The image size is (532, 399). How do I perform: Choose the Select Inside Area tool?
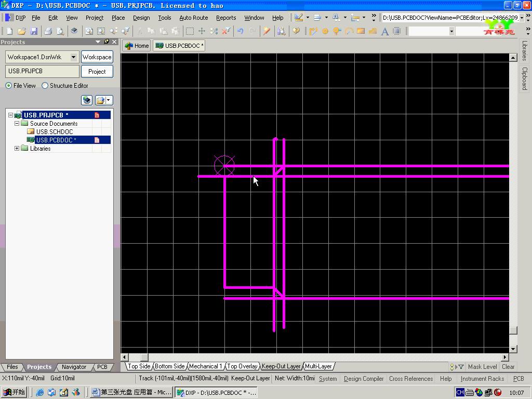pyautogui.click(x=190, y=31)
